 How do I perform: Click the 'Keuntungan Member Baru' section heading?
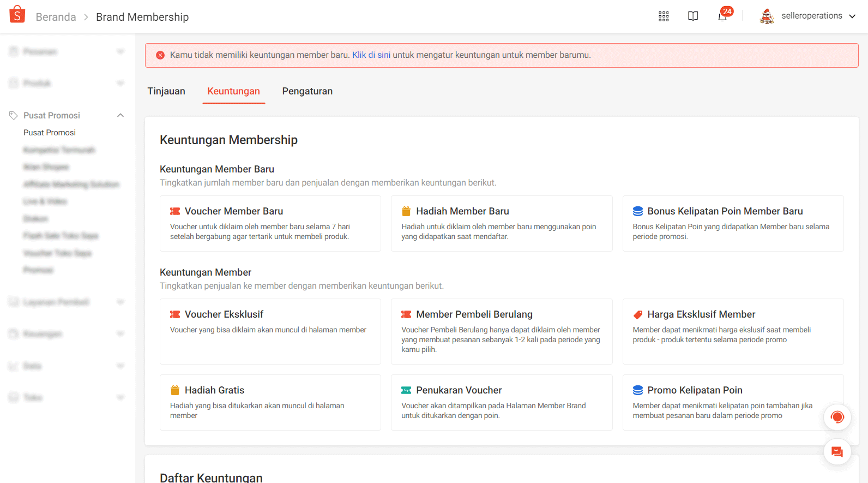tap(217, 169)
